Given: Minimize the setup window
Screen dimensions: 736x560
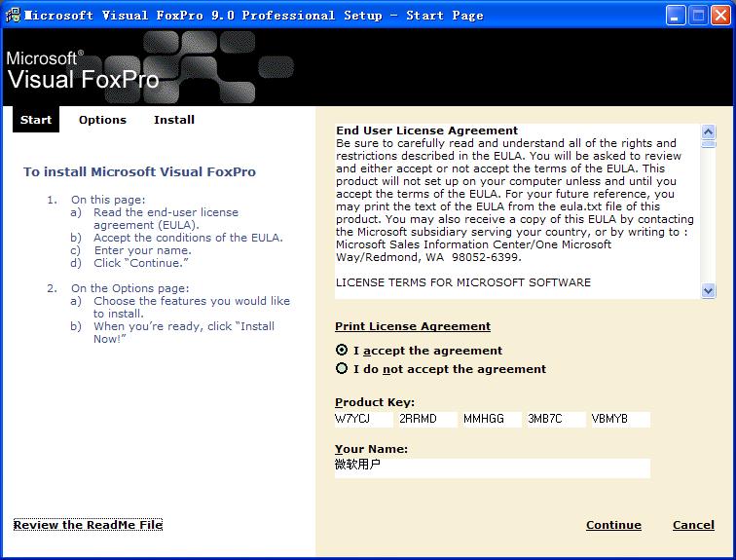Looking at the screenshot, I should coord(676,15).
